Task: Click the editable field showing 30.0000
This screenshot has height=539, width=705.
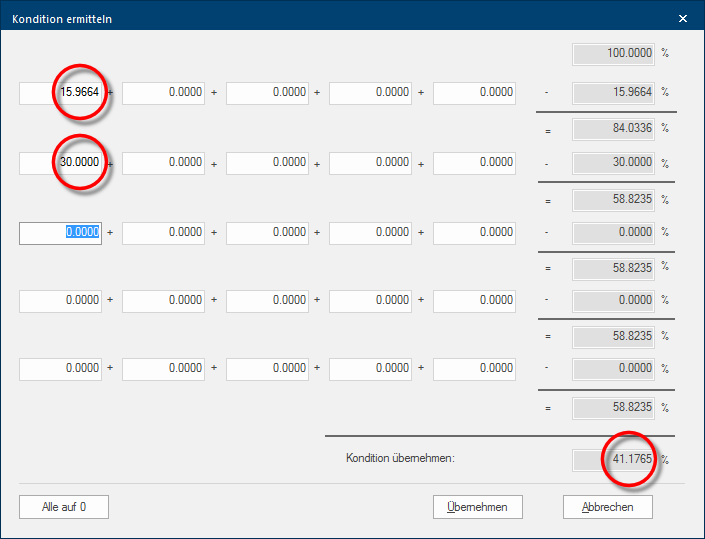Action: 60,163
